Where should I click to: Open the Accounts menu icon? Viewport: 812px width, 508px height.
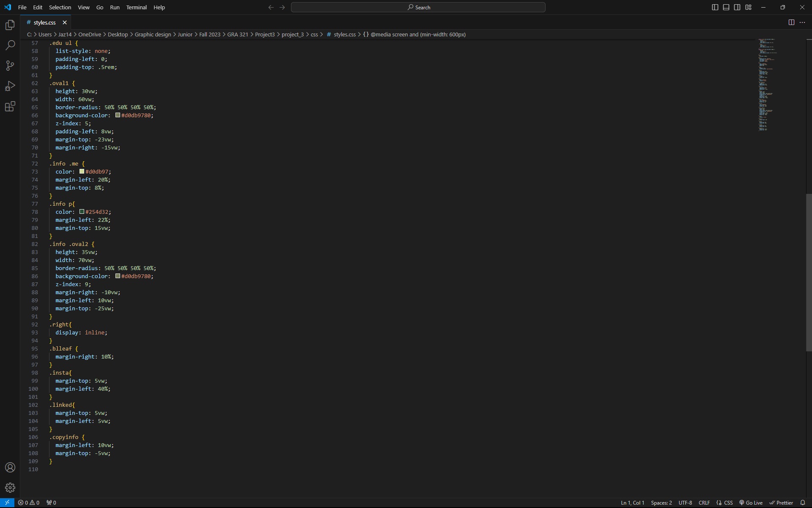point(10,467)
